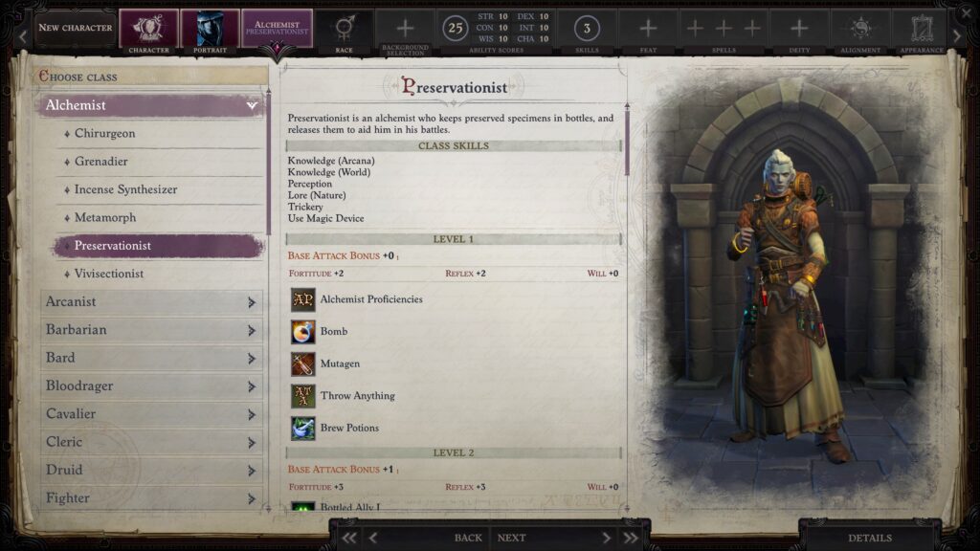Click the Bomb feature name
The width and height of the screenshot is (980, 551).
(334, 332)
